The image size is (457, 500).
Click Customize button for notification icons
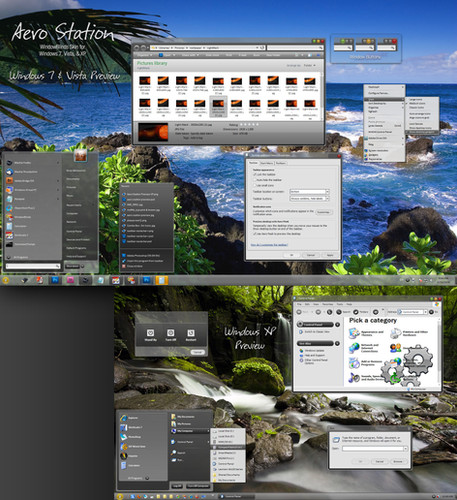(323, 212)
